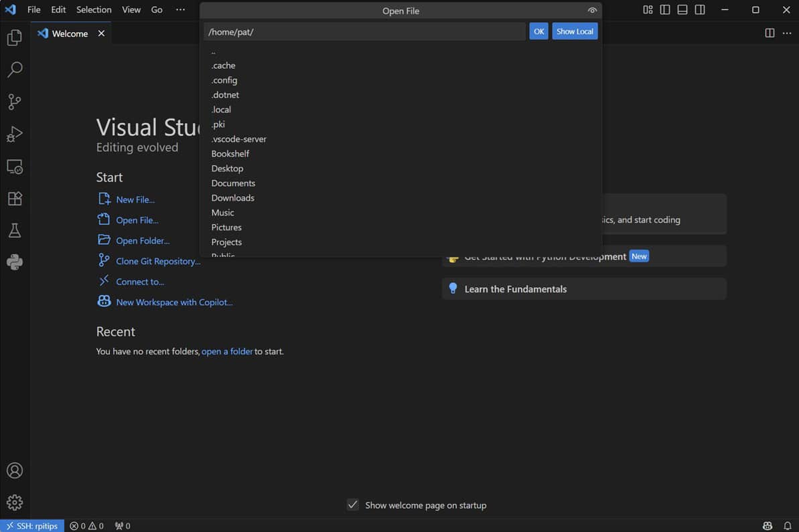Toggle the eye icon on the Open File dialog
This screenshot has height=532, width=799.
click(592, 10)
